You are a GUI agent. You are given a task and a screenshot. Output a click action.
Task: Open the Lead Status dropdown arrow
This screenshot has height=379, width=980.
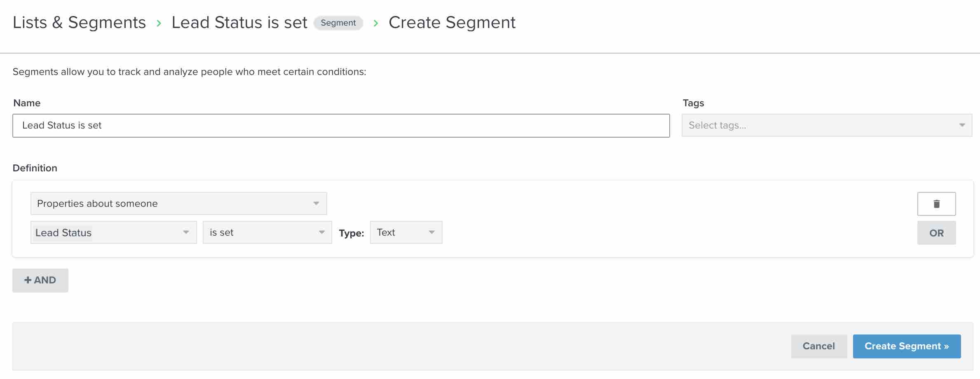[186, 232]
